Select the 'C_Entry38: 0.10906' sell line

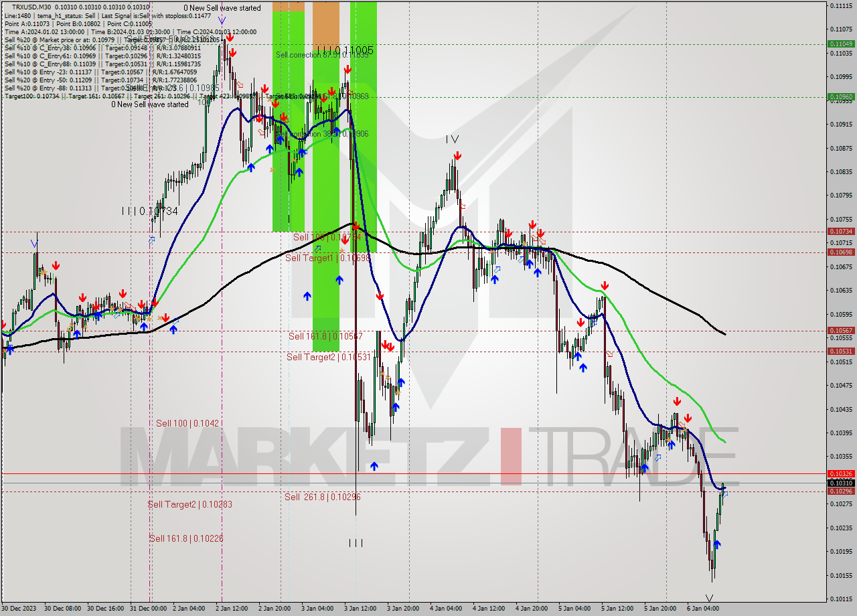[x=102, y=48]
